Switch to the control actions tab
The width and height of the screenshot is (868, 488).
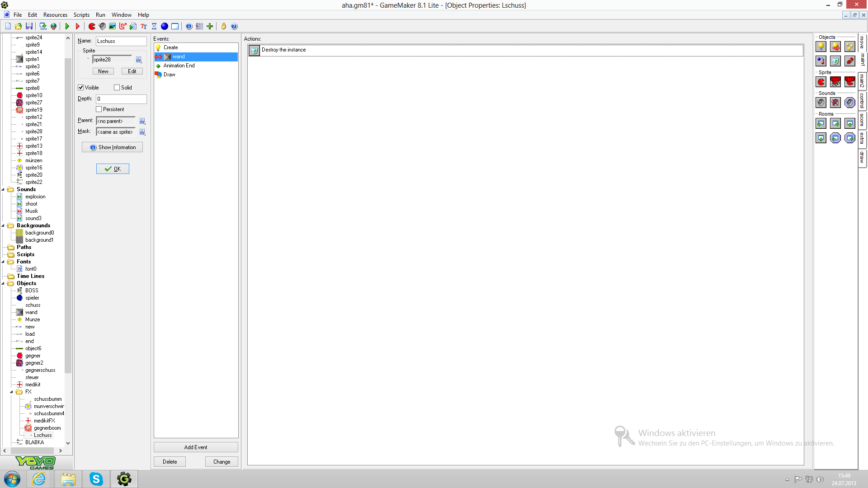pyautogui.click(x=862, y=101)
